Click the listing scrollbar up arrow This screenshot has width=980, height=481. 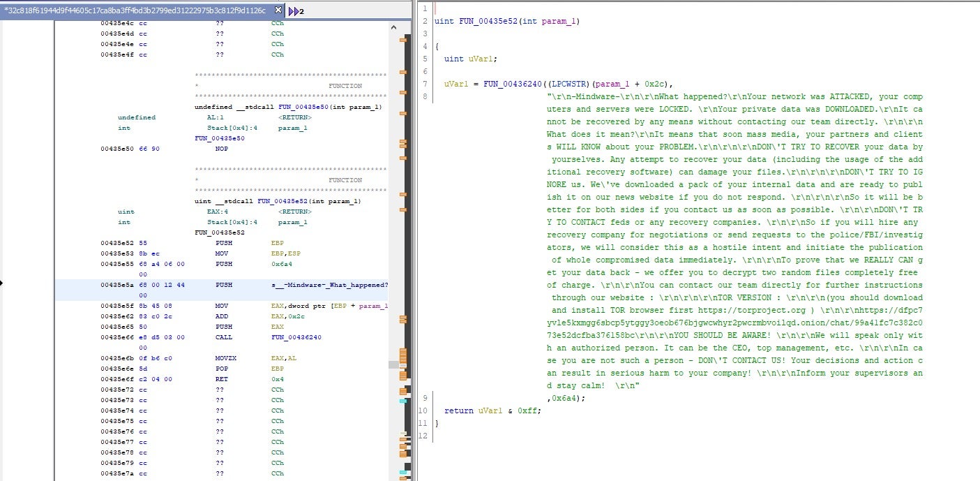(x=395, y=27)
